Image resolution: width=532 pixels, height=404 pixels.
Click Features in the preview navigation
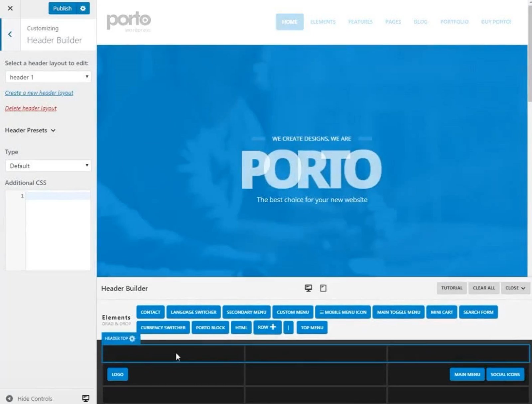click(360, 22)
